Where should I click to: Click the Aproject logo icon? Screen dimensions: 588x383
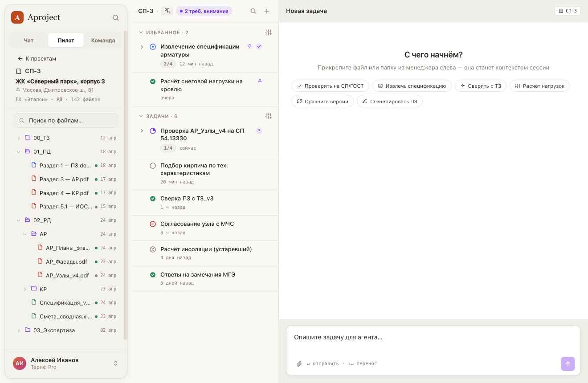click(17, 17)
